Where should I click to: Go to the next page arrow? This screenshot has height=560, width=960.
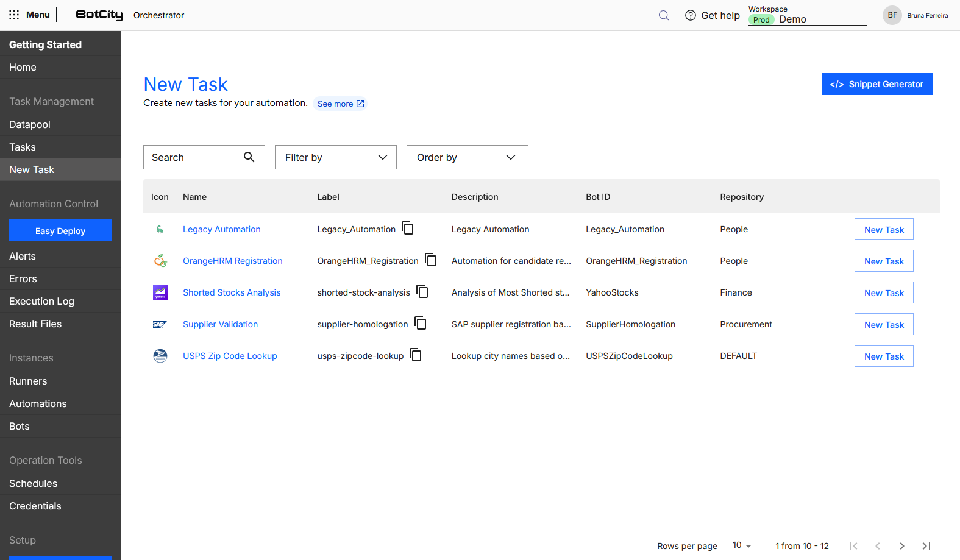coord(902,546)
